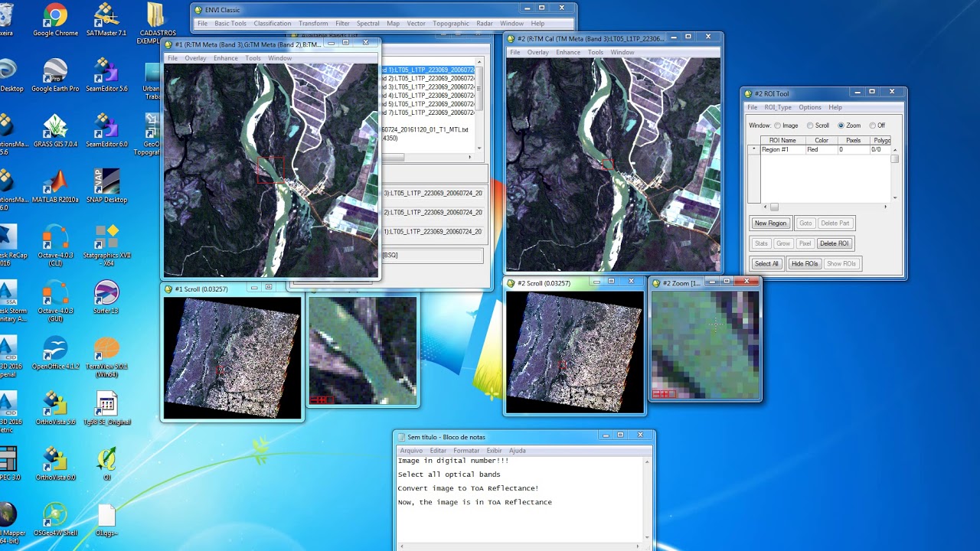Screen dimensions: 980x551
Task: Open Formatar menu in Notepad
Action: (466, 451)
